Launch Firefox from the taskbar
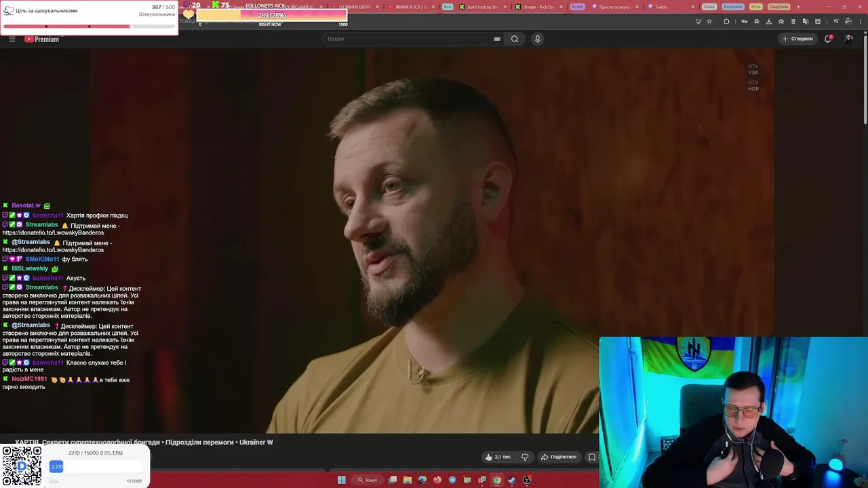Image resolution: width=868 pixels, height=488 pixels. [437, 480]
